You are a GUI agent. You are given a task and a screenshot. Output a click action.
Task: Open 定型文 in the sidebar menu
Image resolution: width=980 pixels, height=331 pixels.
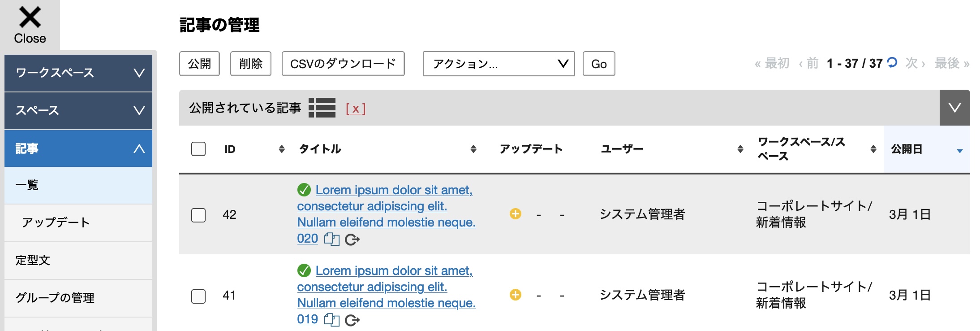(x=78, y=261)
